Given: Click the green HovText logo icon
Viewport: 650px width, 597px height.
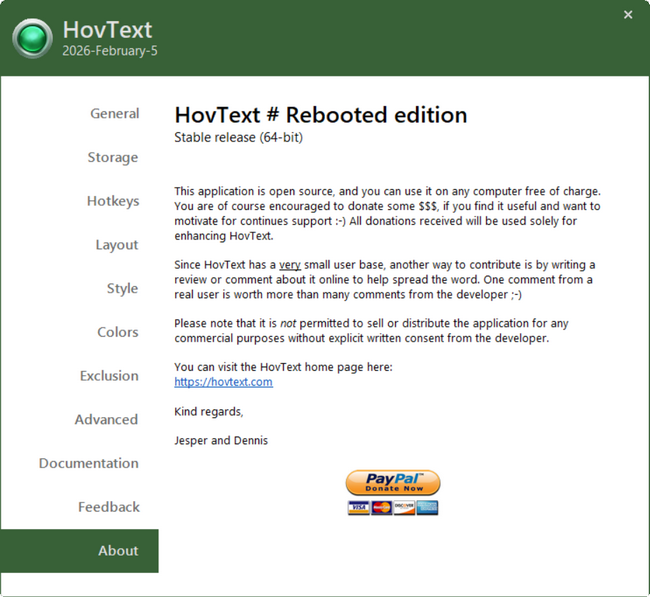Looking at the screenshot, I should (32, 38).
